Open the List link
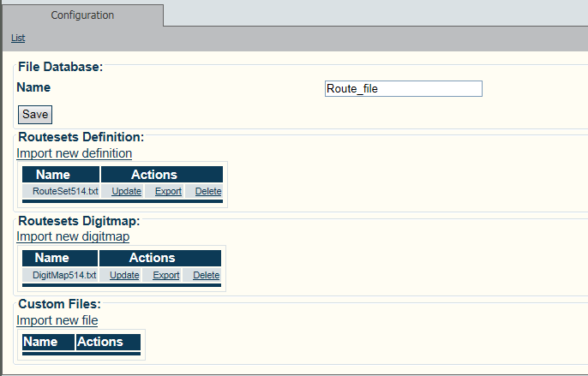This screenshot has width=588, height=376. pos(18,39)
